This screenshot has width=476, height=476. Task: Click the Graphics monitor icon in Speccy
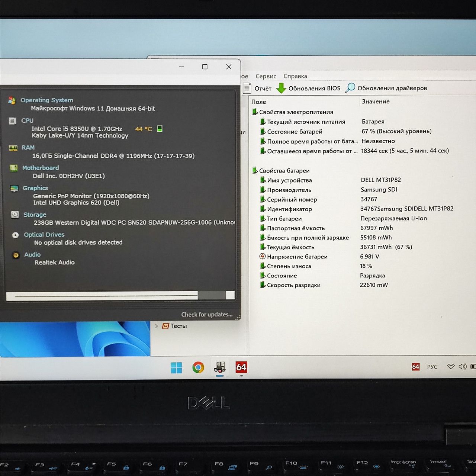pos(14,188)
